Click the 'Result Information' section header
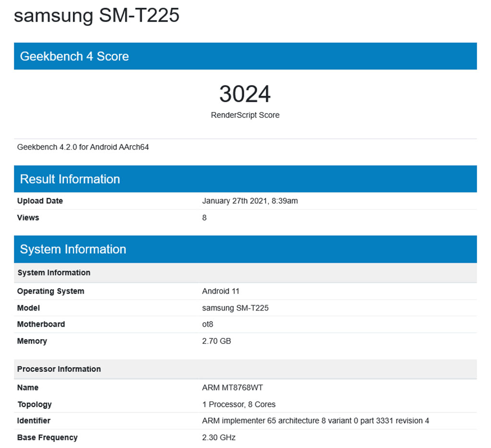 click(x=245, y=179)
